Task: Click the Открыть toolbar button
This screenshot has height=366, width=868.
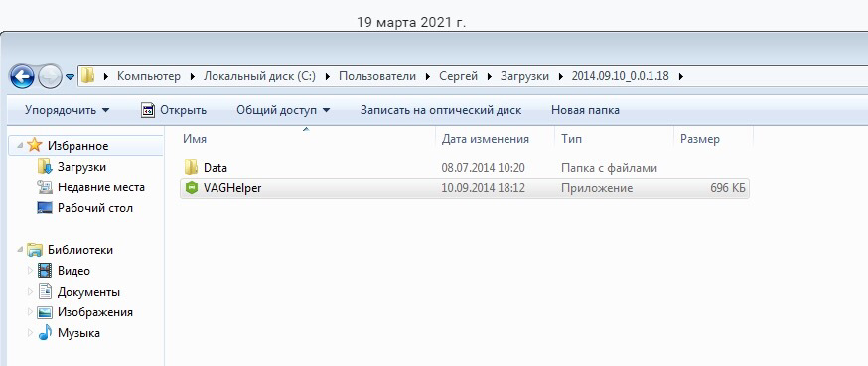Action: point(173,110)
